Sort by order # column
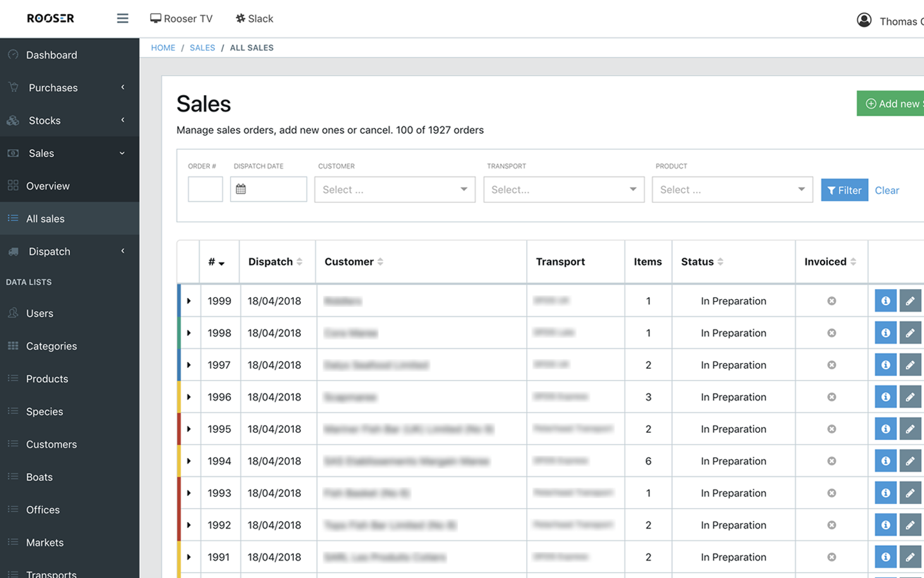Viewport: 924px width, 578px height. (216, 262)
